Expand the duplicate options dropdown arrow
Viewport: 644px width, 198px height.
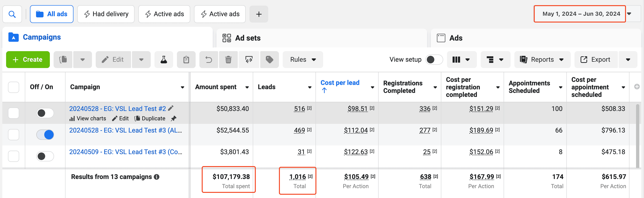(83, 60)
